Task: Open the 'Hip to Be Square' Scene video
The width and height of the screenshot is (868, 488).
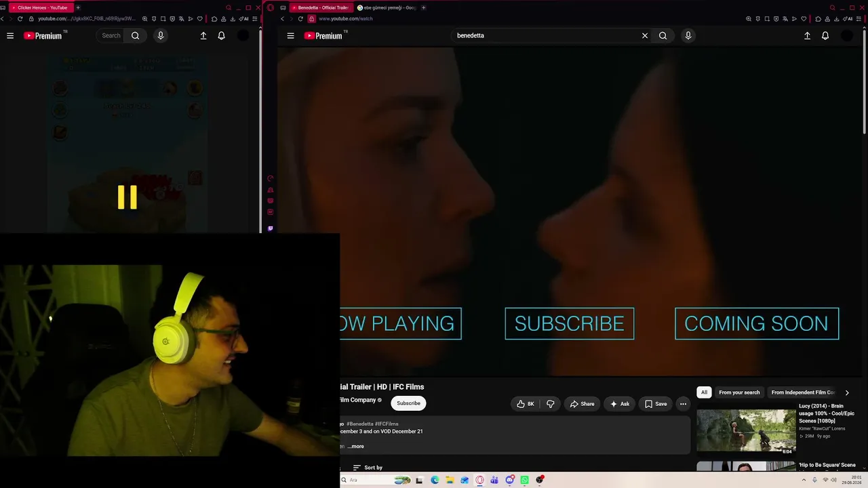Action: (827, 465)
